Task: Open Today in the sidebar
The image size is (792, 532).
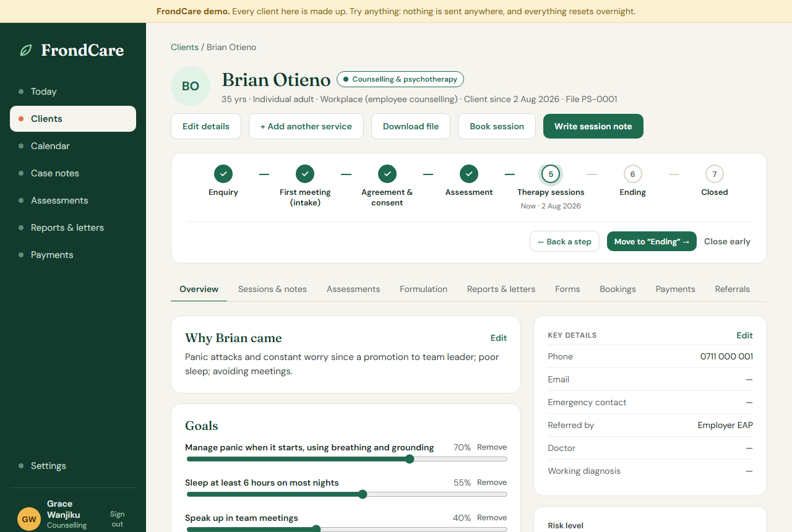Action: click(x=73, y=92)
